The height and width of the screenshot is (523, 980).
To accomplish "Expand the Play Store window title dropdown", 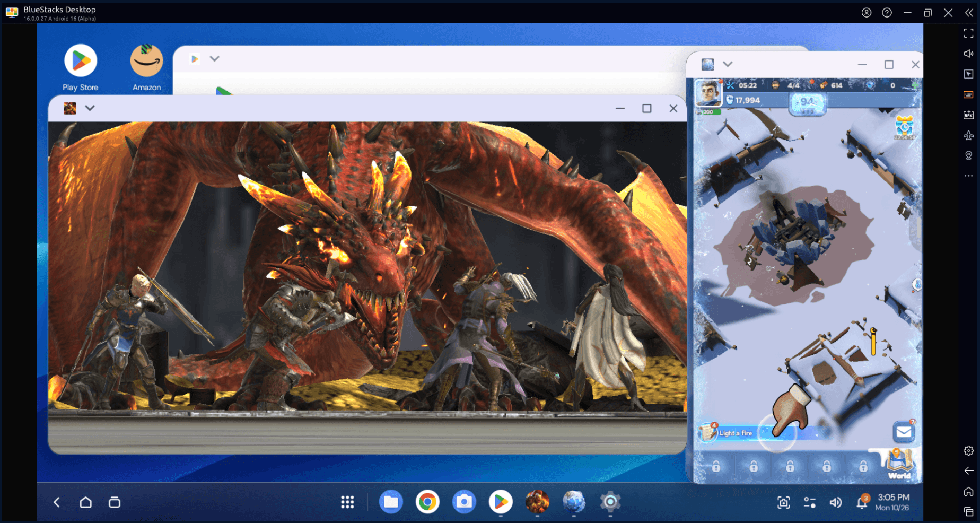I will coord(214,58).
